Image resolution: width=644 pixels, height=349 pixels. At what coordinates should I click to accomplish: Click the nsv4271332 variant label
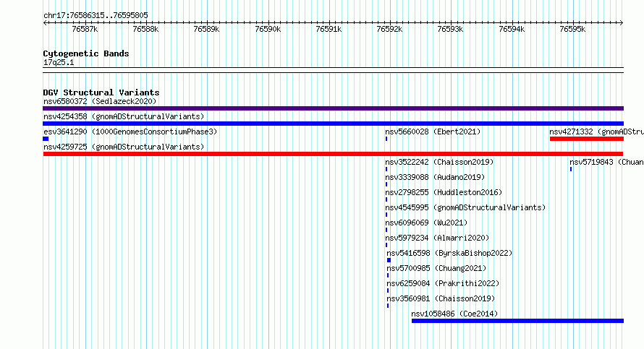pos(597,132)
